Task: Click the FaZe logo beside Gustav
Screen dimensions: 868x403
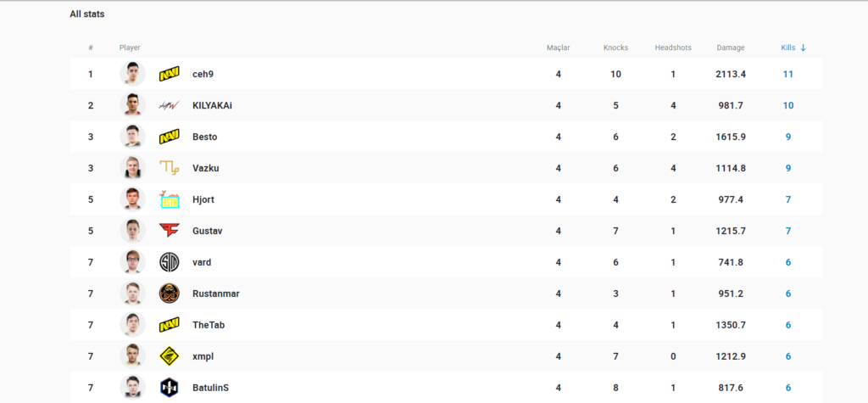Action: (170, 231)
